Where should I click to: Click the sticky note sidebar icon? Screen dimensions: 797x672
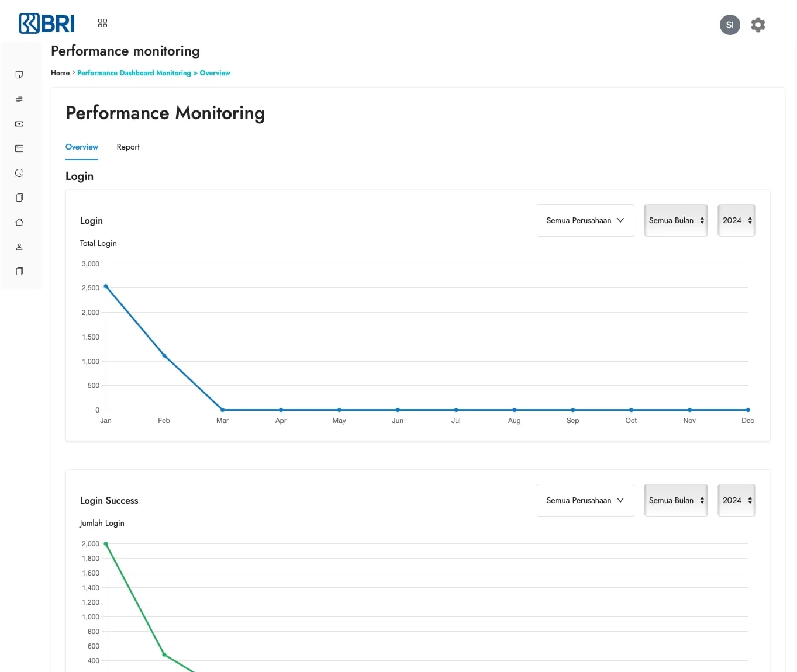(x=19, y=75)
